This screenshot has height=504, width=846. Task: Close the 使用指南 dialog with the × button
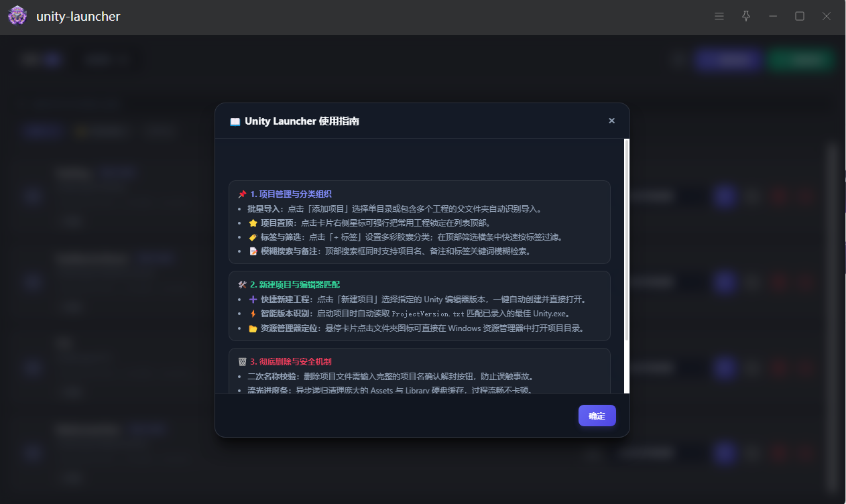[x=611, y=121]
